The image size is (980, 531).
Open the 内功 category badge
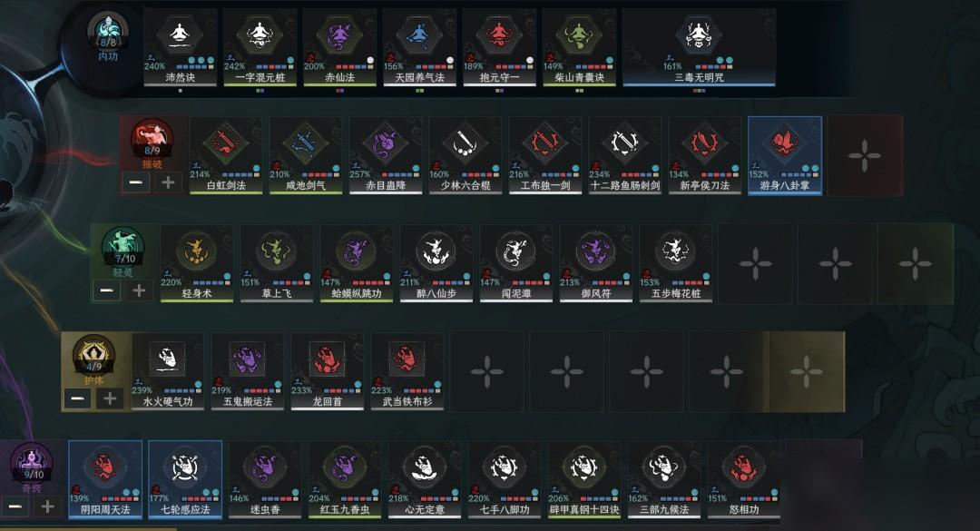[107, 37]
